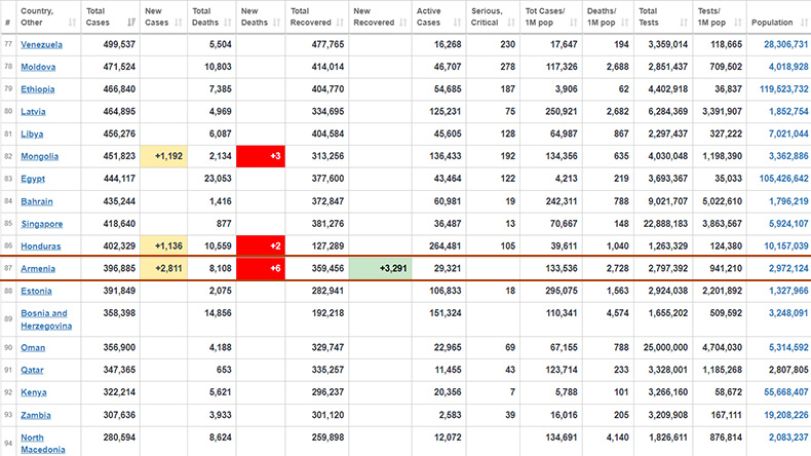Open the Armenia country link

[x=38, y=268]
